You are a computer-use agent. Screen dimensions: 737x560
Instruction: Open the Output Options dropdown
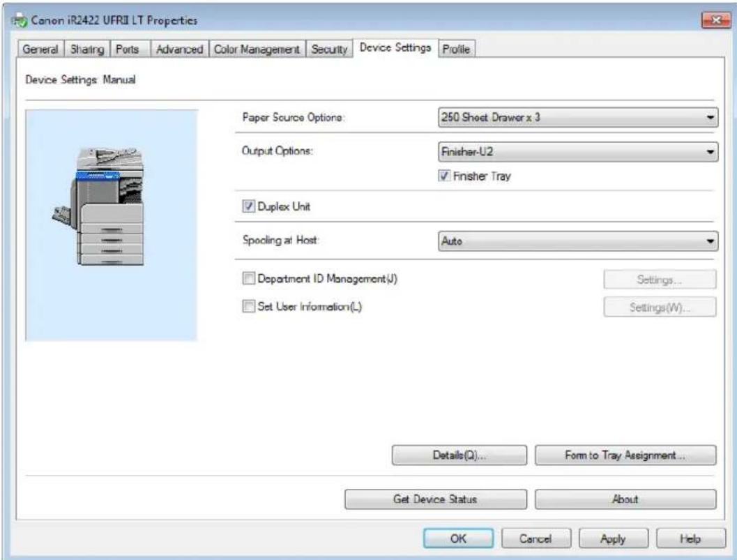(577, 151)
